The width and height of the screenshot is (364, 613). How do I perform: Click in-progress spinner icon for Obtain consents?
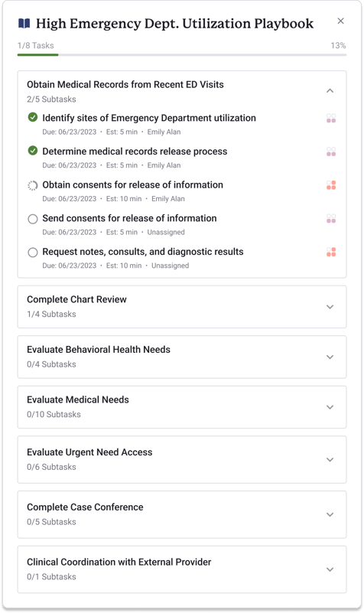tap(33, 185)
